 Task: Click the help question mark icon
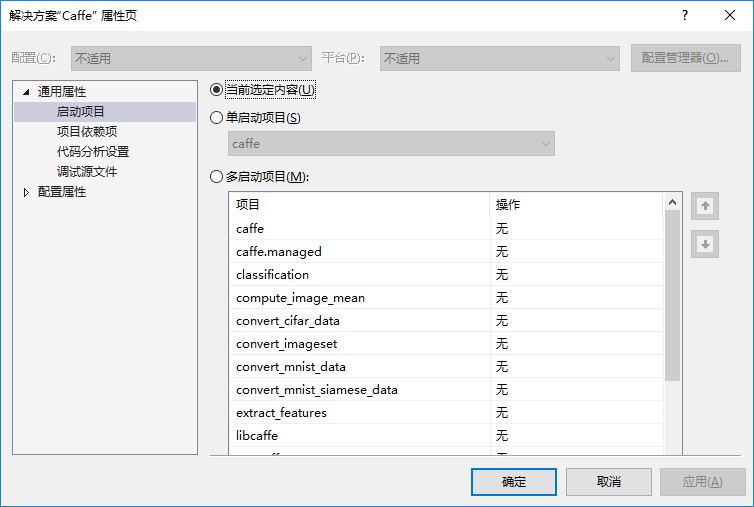(x=685, y=15)
